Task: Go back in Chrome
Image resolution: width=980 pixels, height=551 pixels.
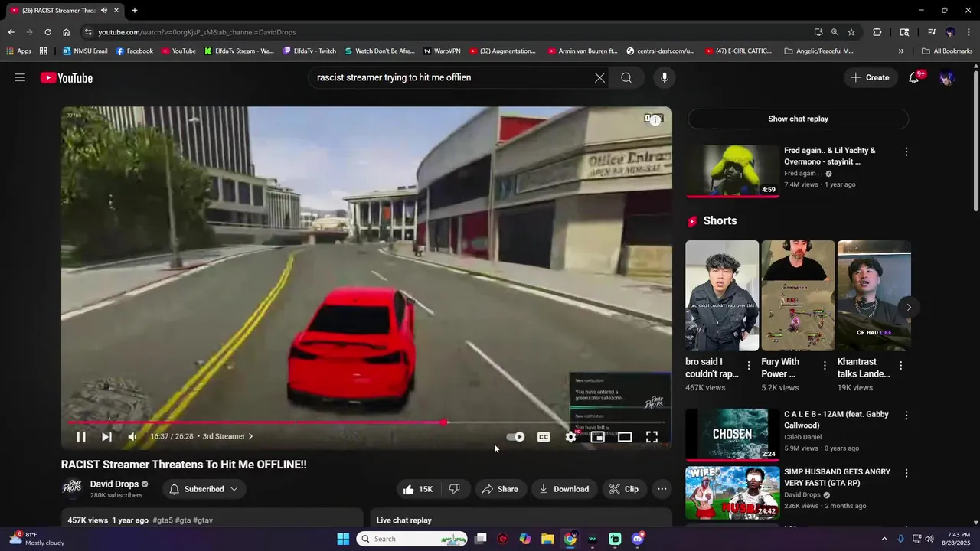Action: pos(11,32)
